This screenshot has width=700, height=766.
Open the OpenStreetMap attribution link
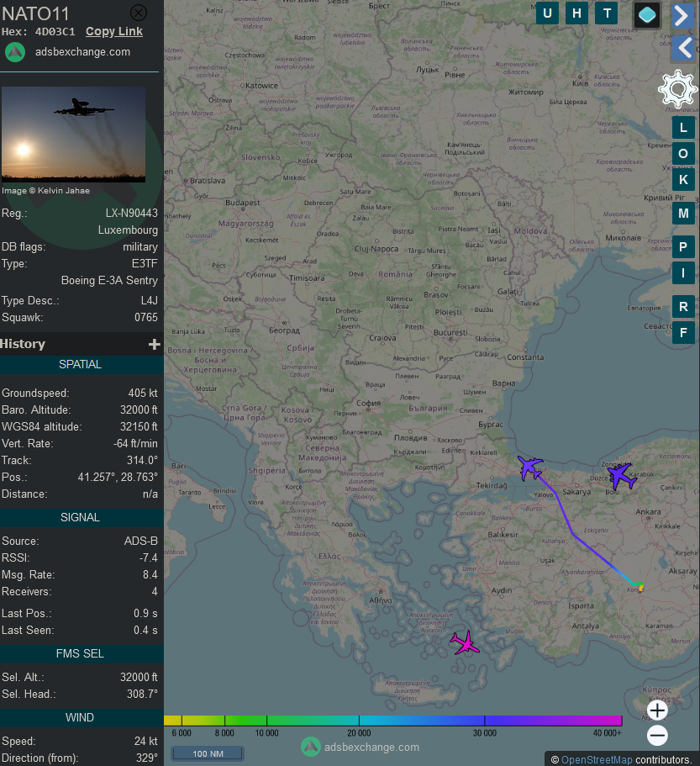pos(597,759)
